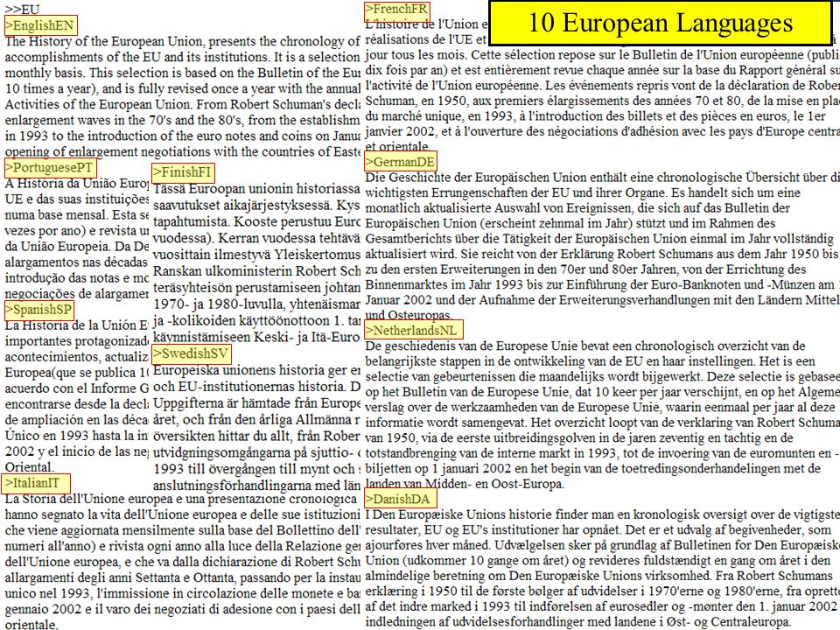Screen dimensions: 840x630
Task: Select the line "allargamenti degli anni Settanta e Ottanta"
Action: (182, 578)
